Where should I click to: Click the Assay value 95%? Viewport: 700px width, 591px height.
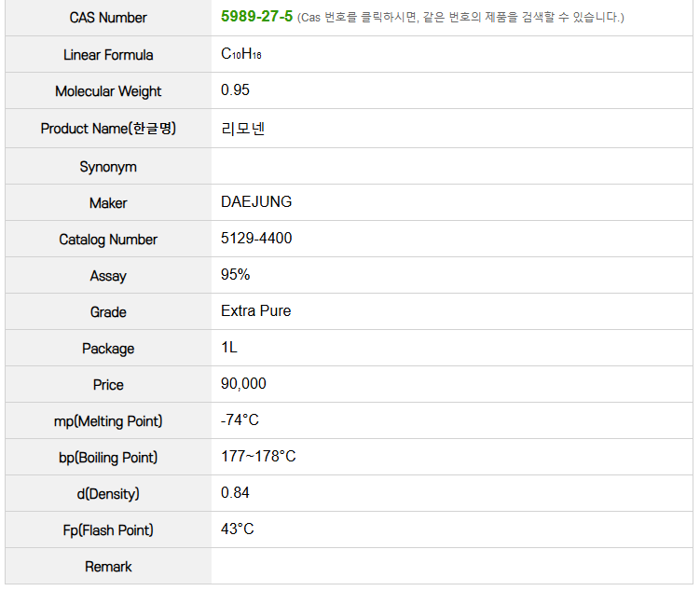235,274
